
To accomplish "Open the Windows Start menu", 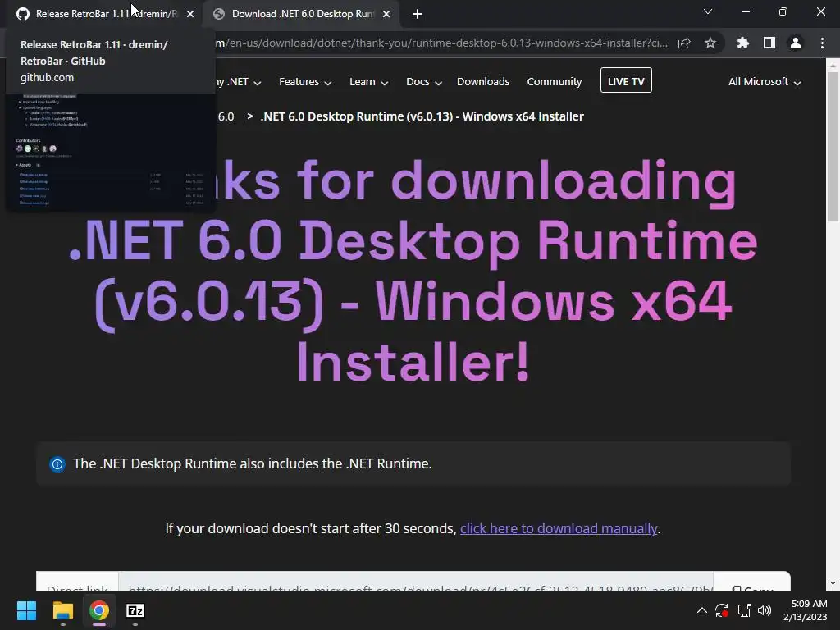I will coord(26,610).
